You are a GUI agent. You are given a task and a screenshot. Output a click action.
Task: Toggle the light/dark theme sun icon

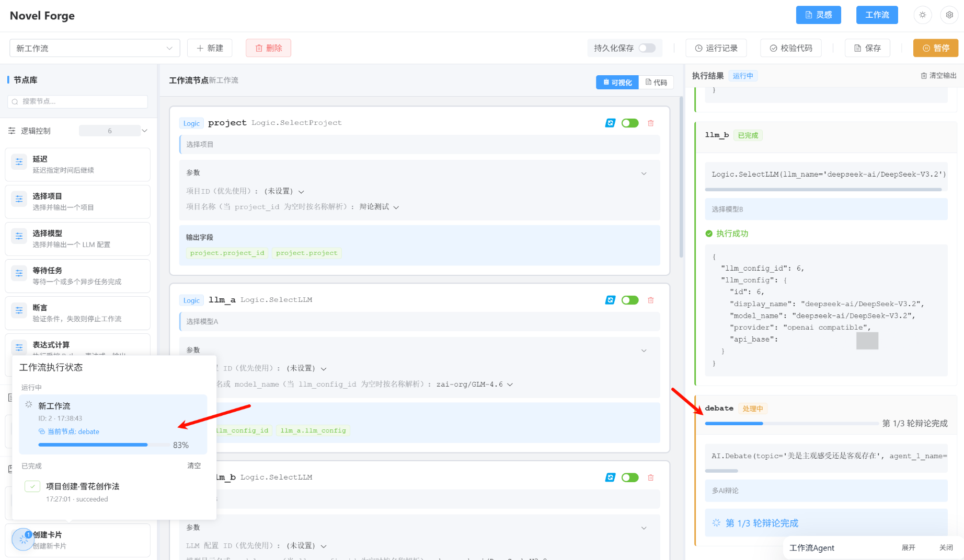[923, 15]
